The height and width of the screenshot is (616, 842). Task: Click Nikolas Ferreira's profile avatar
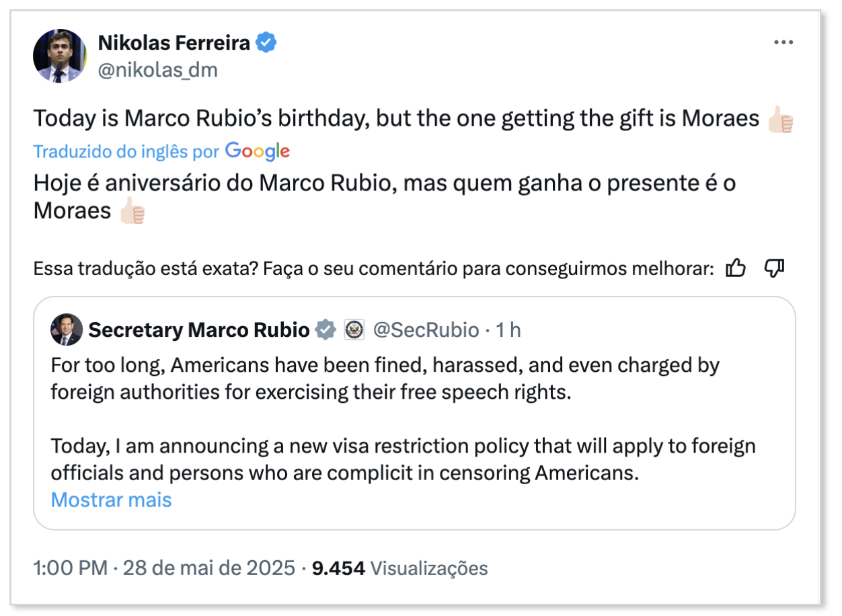(59, 56)
